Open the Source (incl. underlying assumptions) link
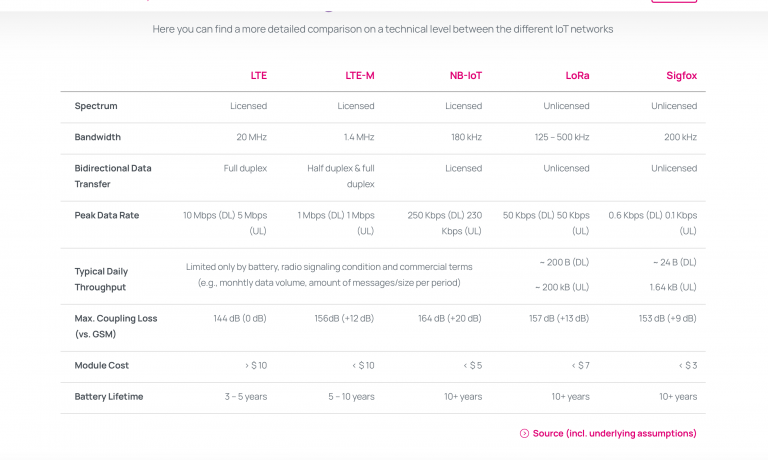The width and height of the screenshot is (768, 460). [x=614, y=433]
